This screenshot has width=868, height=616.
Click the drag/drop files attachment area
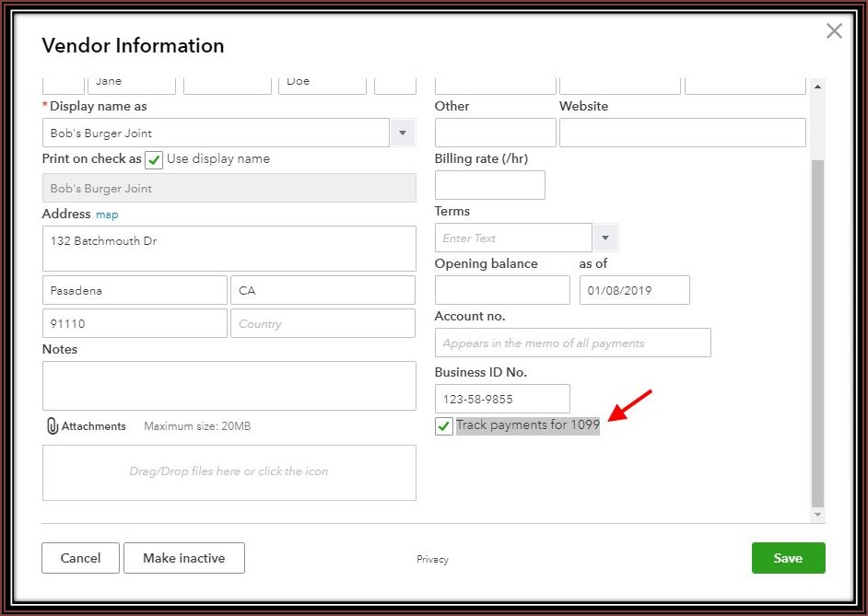(229, 472)
